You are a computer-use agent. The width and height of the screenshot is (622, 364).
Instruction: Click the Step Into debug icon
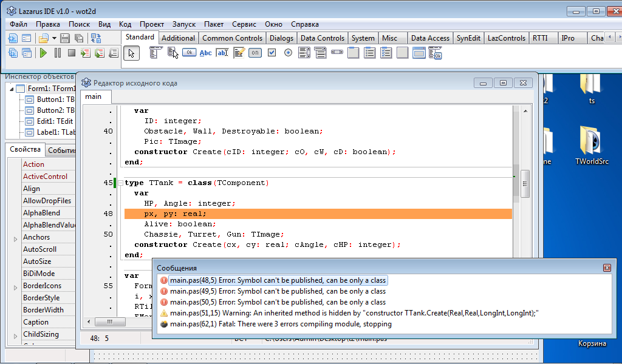(85, 53)
